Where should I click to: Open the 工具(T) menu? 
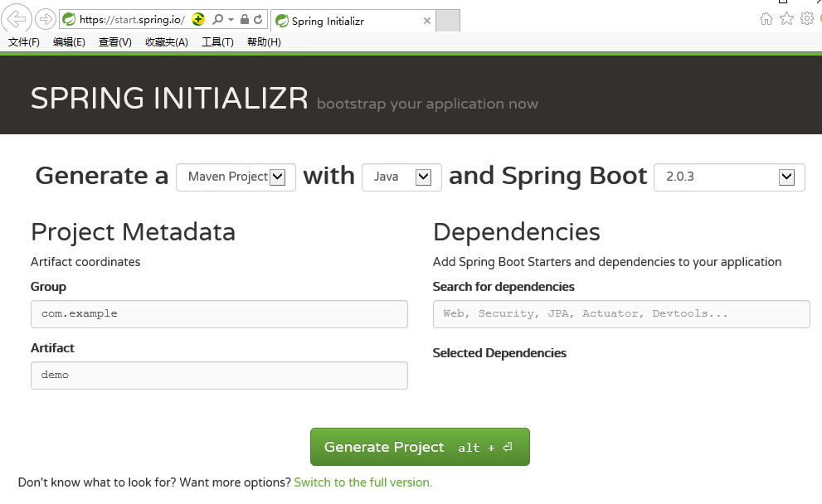coord(217,42)
